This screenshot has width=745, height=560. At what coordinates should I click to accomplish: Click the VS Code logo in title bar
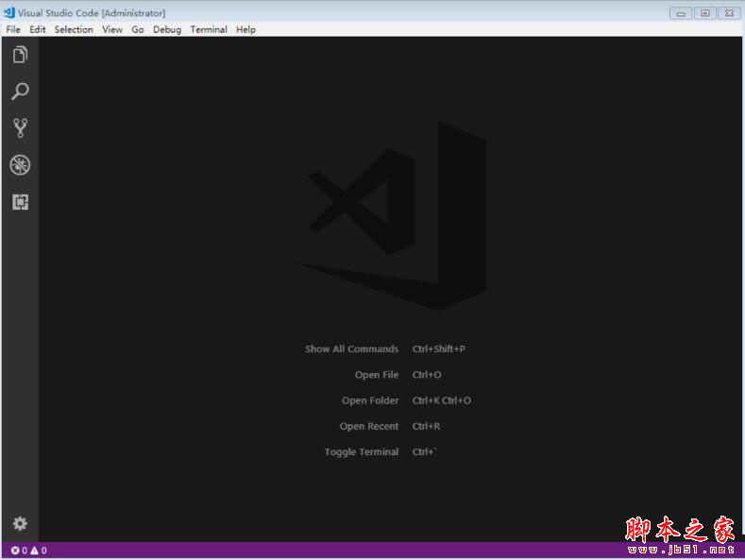point(9,12)
